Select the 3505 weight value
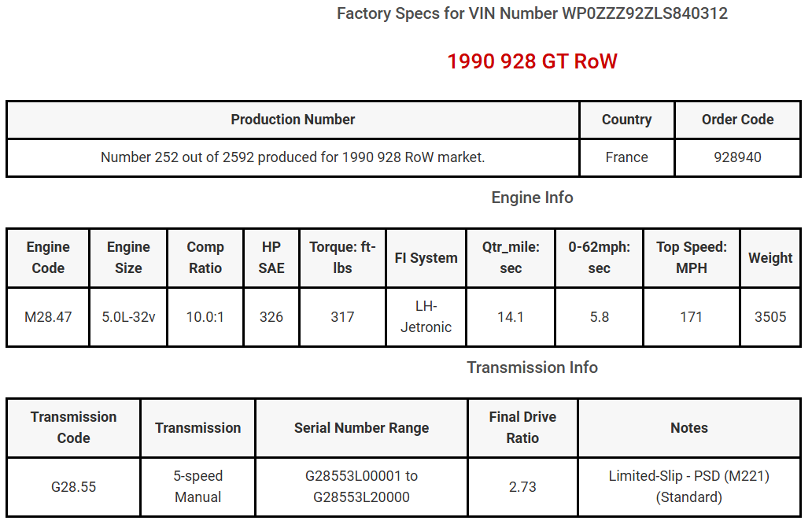Image resolution: width=812 pixels, height=528 pixels. [770, 317]
